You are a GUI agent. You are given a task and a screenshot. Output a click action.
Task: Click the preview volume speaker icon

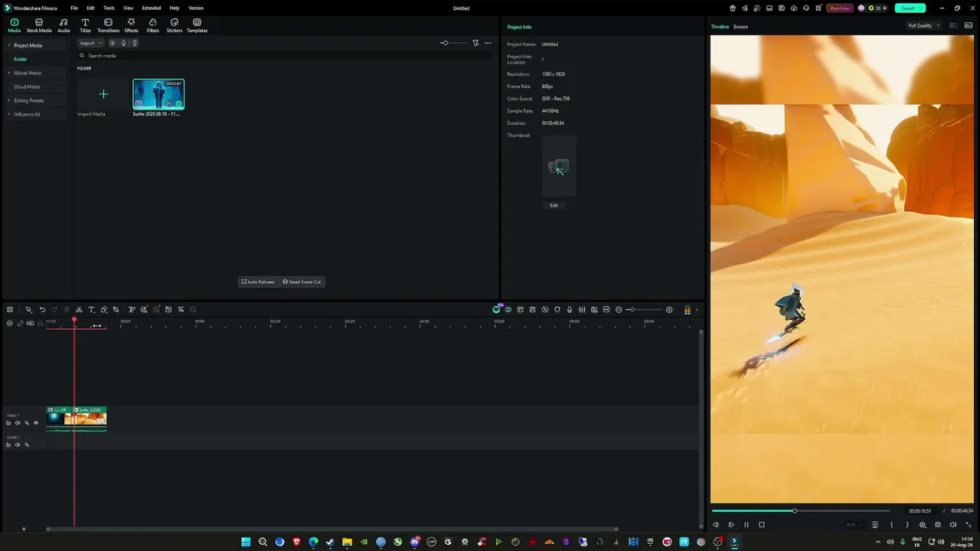tap(953, 525)
